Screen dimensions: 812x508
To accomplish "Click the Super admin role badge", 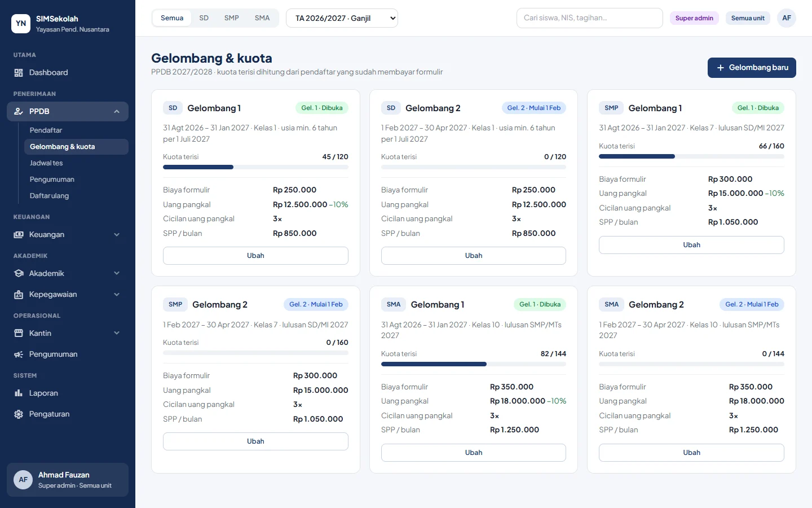I will pos(694,18).
